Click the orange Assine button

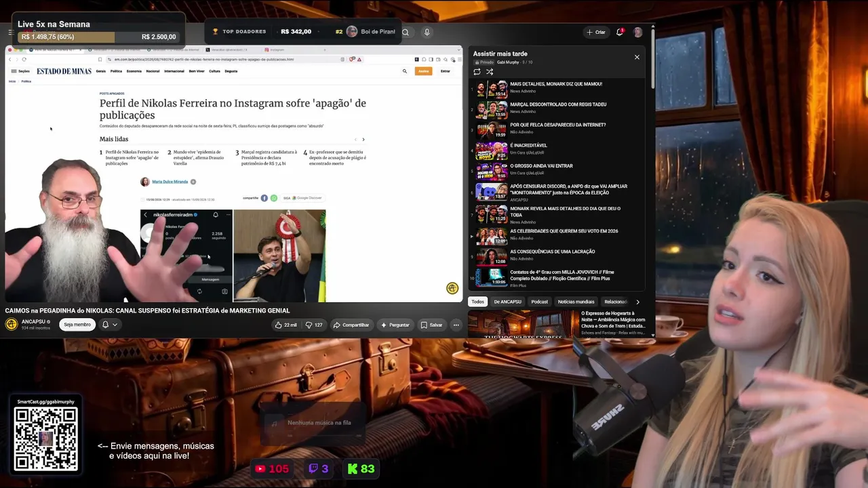[x=424, y=71]
